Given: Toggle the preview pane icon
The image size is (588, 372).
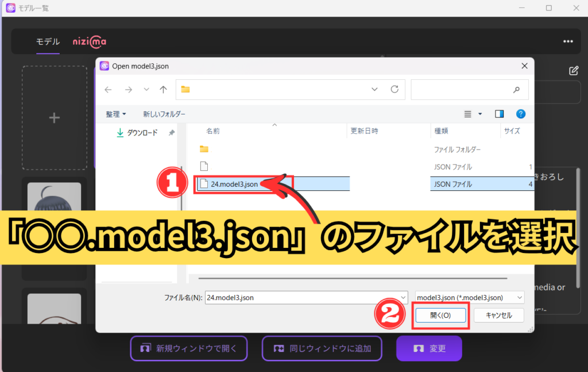Looking at the screenshot, I should 499,114.
